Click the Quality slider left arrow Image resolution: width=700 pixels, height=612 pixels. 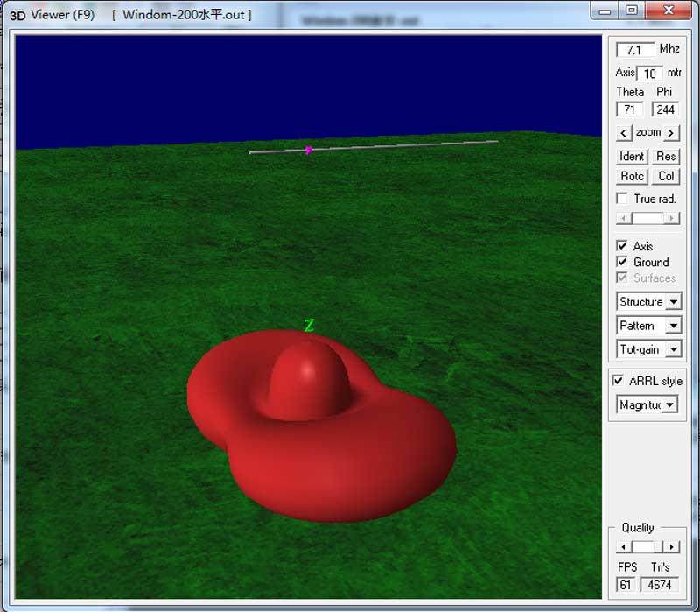point(624,547)
